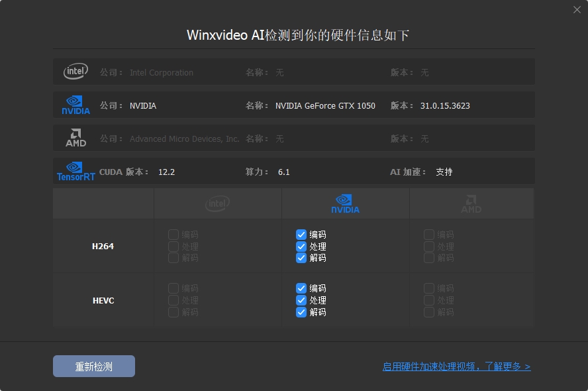Click the dialog title Winxvideo AI检测到你的硬件信息如下
The height and width of the screenshot is (391, 588).
tap(298, 35)
